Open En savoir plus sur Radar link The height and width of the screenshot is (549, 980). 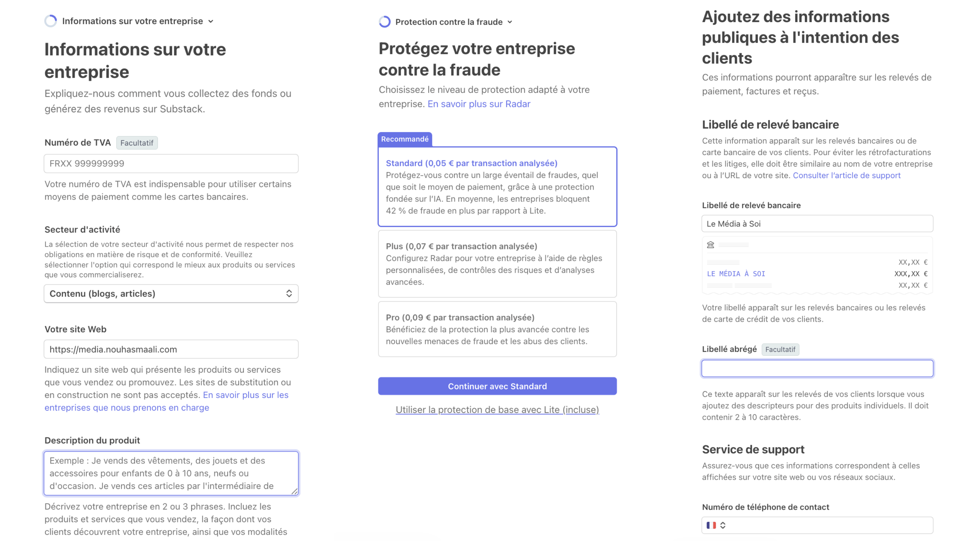tap(478, 104)
